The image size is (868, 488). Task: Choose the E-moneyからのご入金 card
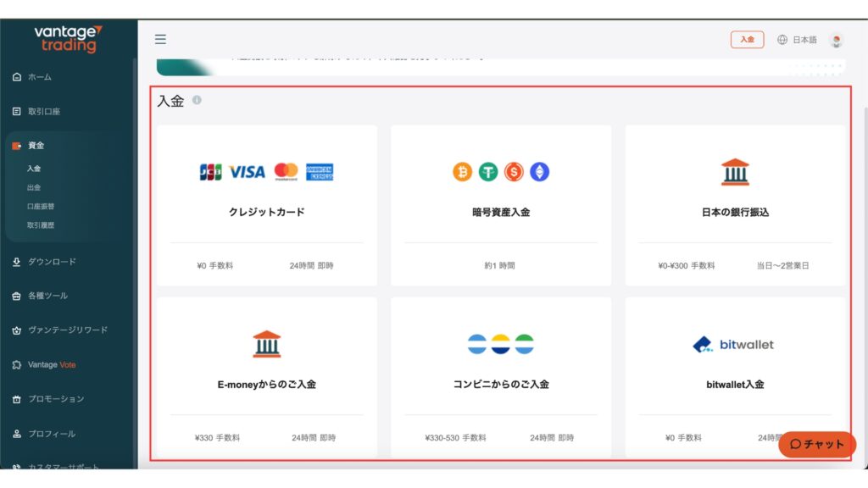(266, 377)
